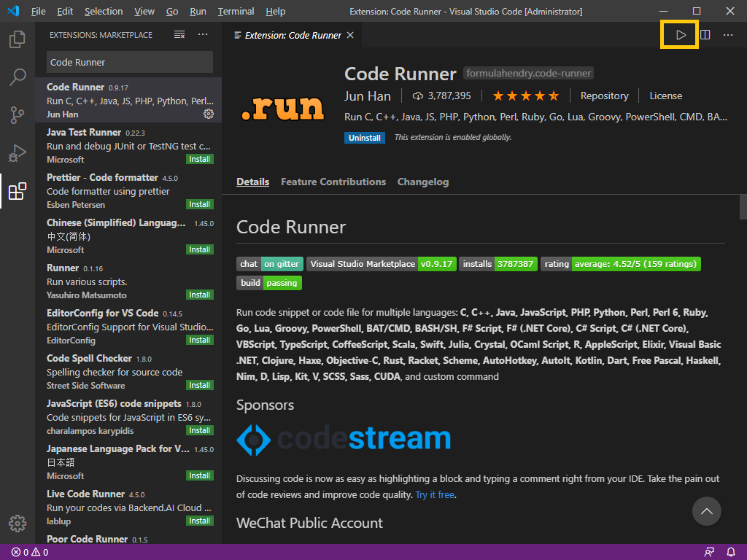The width and height of the screenshot is (747, 560).
Task: Switch to the Changelog tab
Action: pos(423,182)
